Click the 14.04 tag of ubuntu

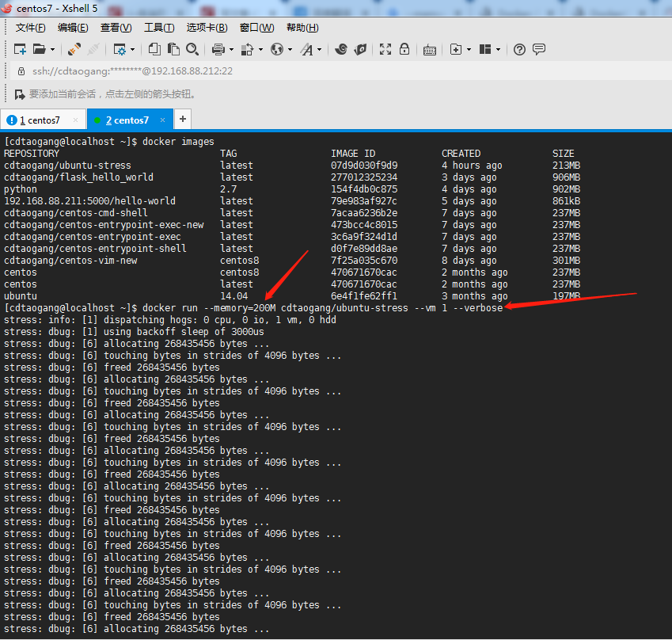point(233,296)
